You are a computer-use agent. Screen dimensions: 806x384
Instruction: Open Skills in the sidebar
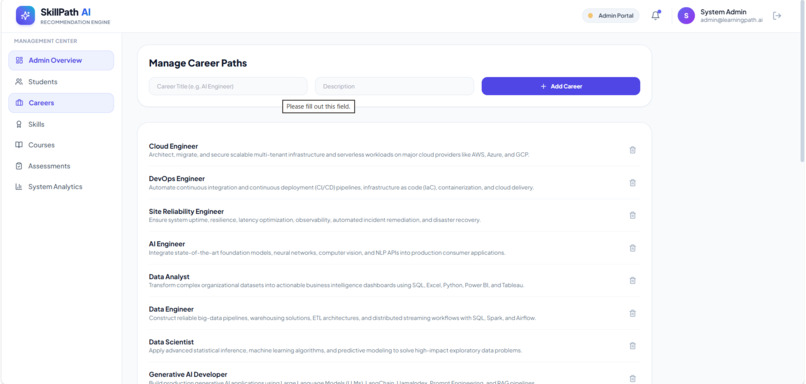(61, 124)
